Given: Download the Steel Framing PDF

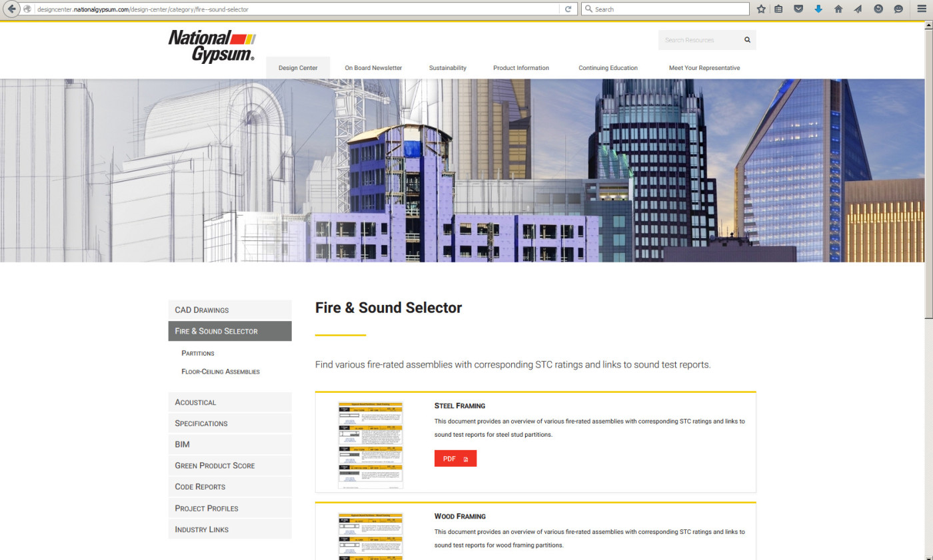Looking at the screenshot, I should [x=455, y=458].
